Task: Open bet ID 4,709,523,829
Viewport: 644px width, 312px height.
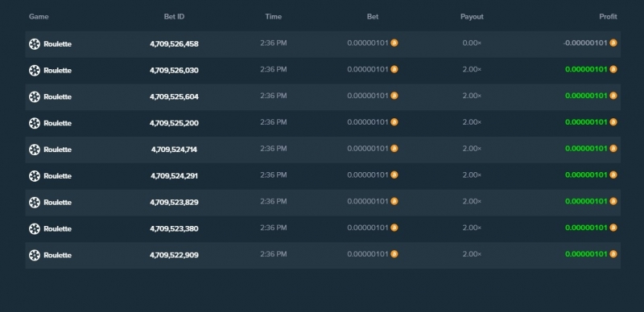Action: pyautogui.click(x=174, y=203)
